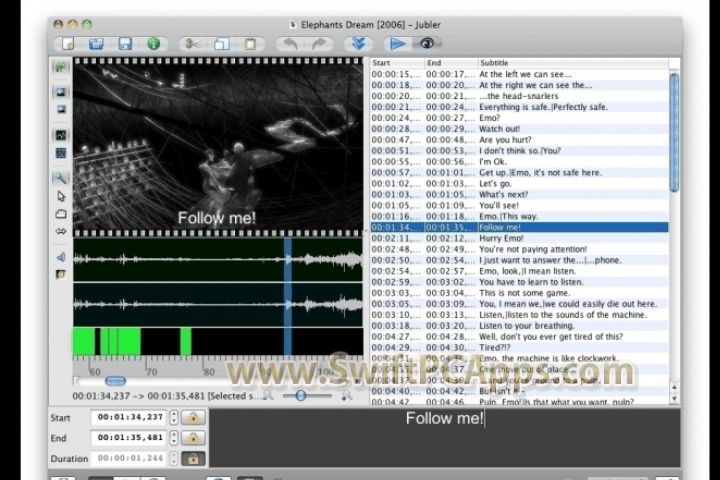
Task: Select subtitle row "You'll see!"
Action: click(x=519, y=205)
